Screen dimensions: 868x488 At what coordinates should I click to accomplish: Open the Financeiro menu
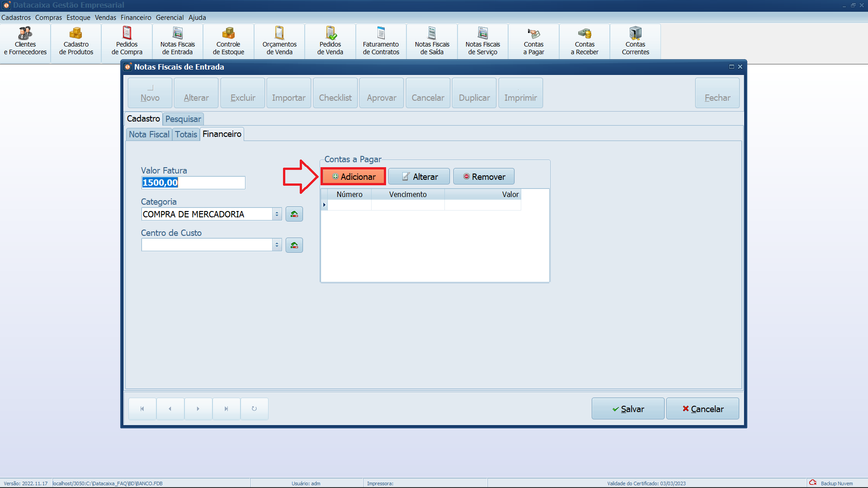[x=136, y=18]
